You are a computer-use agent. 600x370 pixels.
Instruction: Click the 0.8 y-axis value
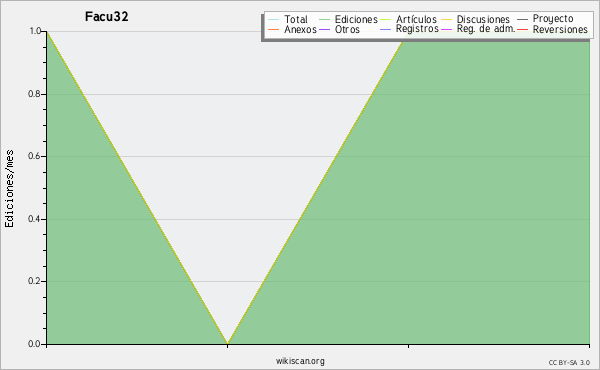click(34, 94)
